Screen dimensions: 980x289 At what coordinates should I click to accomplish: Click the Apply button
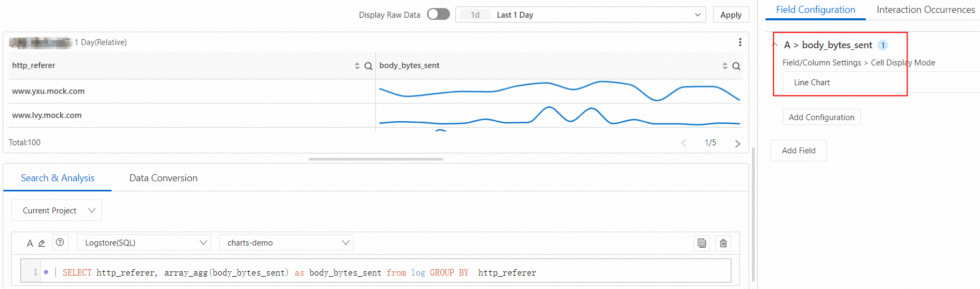[731, 14]
